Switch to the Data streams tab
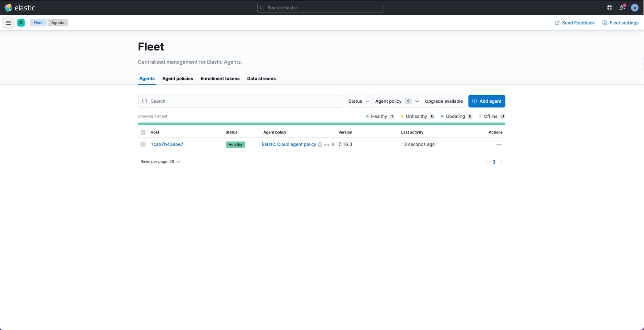 pyautogui.click(x=261, y=79)
